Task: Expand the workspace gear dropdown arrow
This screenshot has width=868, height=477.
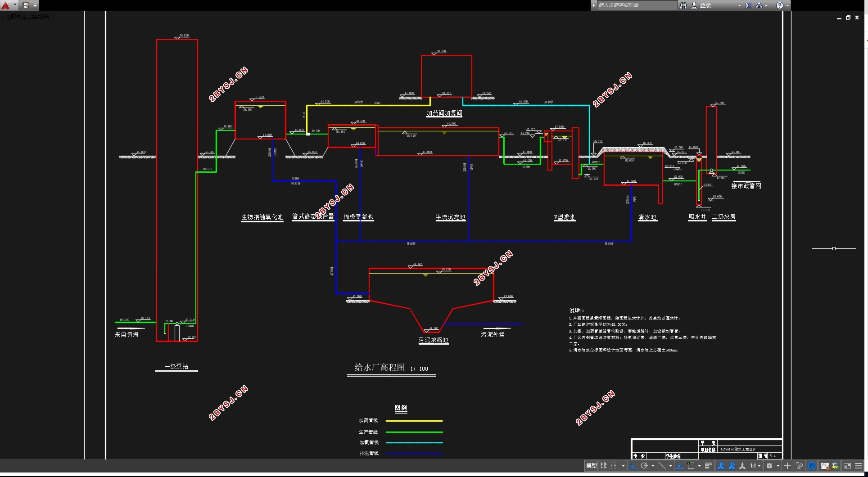Action: point(778,466)
